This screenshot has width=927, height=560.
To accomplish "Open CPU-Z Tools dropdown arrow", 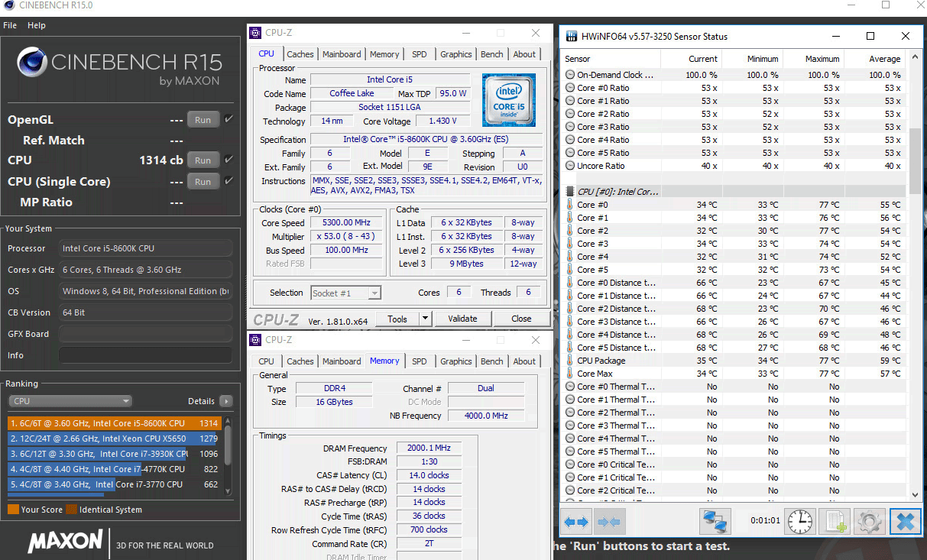I will pos(426,319).
